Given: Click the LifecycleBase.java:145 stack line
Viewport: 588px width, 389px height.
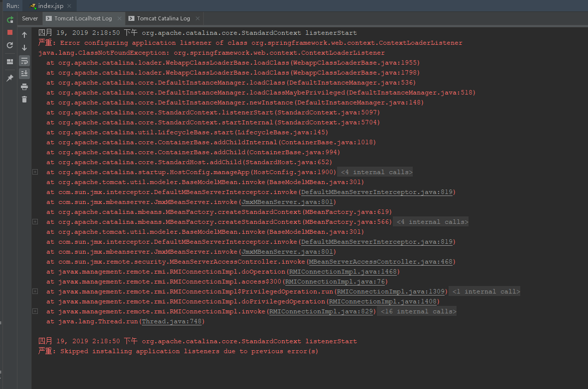Looking at the screenshot, I should (x=187, y=132).
